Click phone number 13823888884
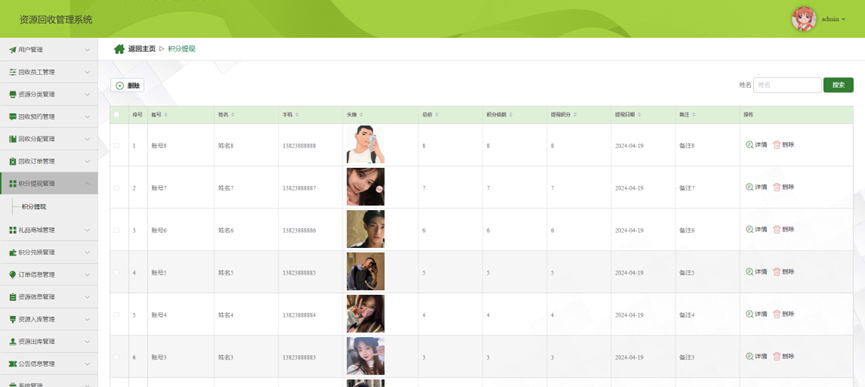Viewport: 865px width, 387px height. 299,315
